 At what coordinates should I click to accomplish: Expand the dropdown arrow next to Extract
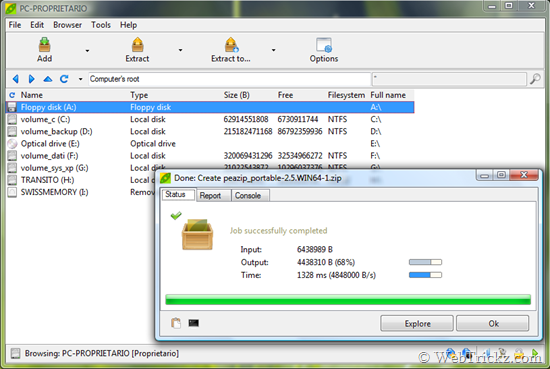point(180,50)
